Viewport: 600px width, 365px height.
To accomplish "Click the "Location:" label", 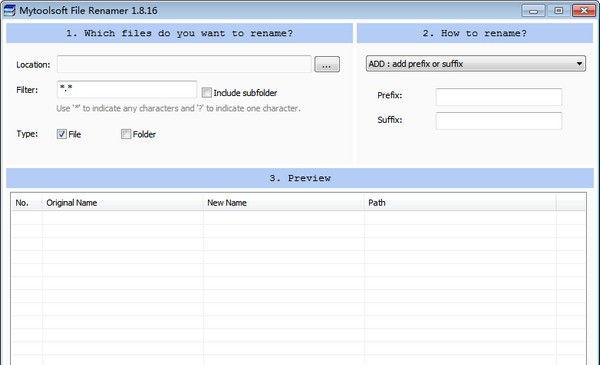I will (x=33, y=65).
